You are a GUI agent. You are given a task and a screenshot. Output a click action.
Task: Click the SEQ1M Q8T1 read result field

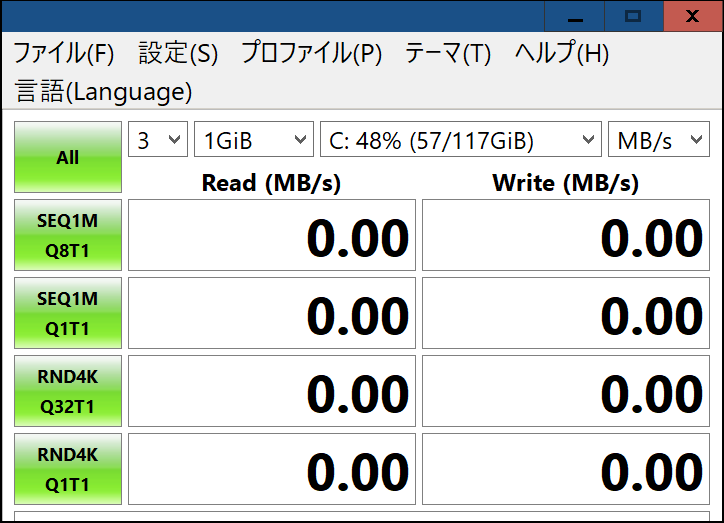click(x=272, y=235)
